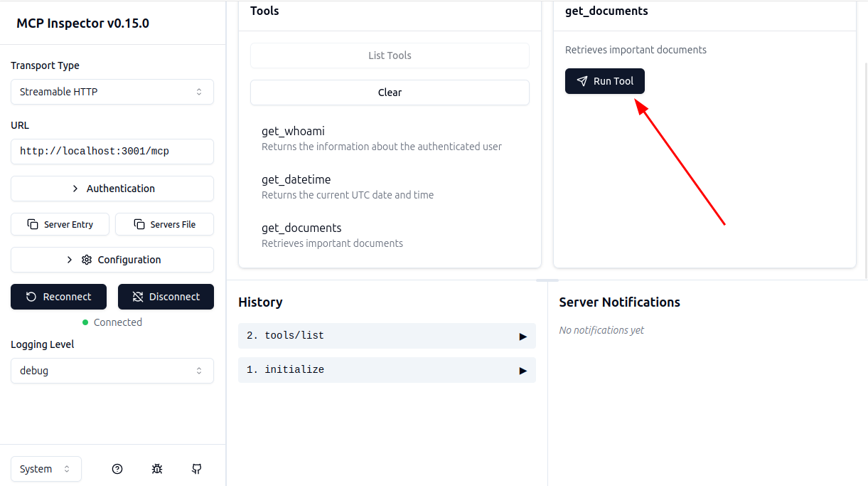Open the Logging Level dropdown
This screenshot has height=486, width=868.
click(x=112, y=370)
